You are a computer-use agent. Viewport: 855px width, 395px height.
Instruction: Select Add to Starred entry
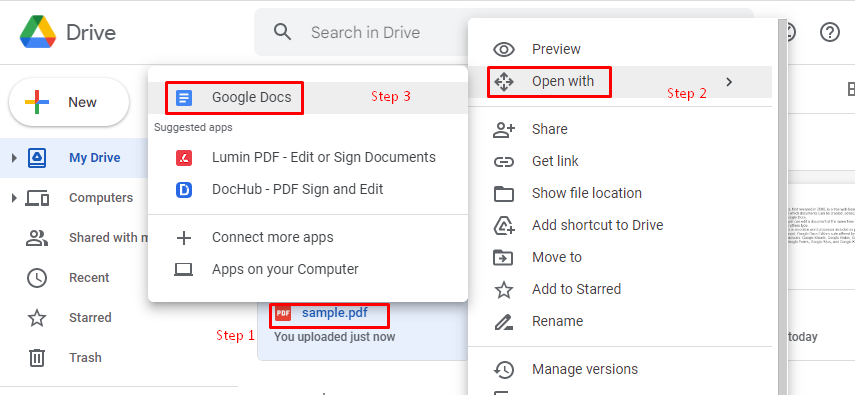pyautogui.click(x=620, y=290)
